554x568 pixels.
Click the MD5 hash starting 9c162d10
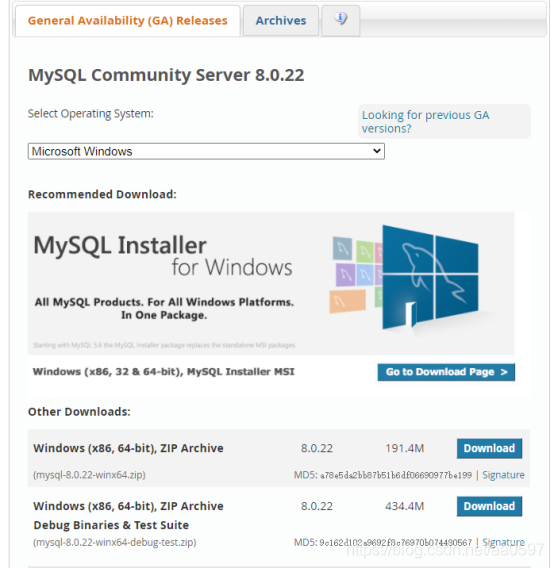396,542
